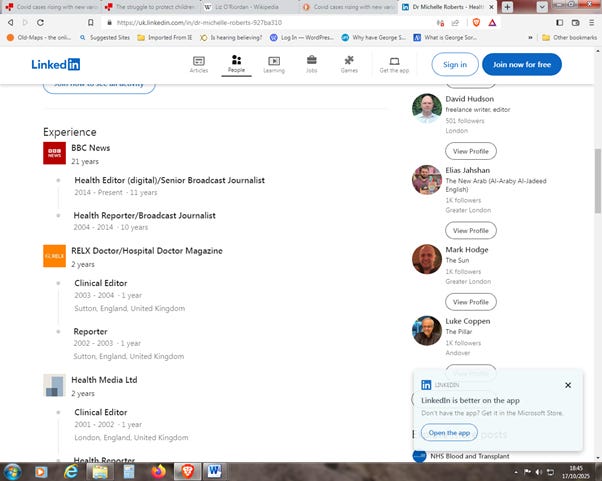The image size is (602, 481).
Task: Bookmark this page with bookmark icon
Action: click(91, 23)
